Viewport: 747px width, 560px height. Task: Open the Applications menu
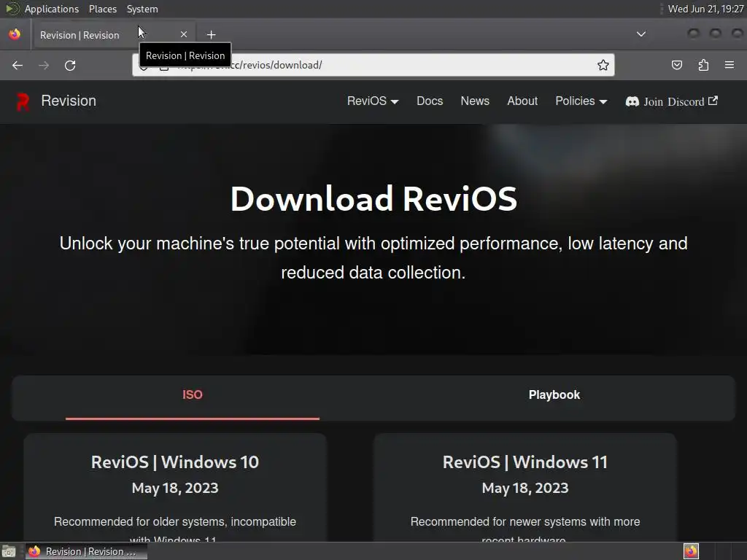(x=52, y=9)
